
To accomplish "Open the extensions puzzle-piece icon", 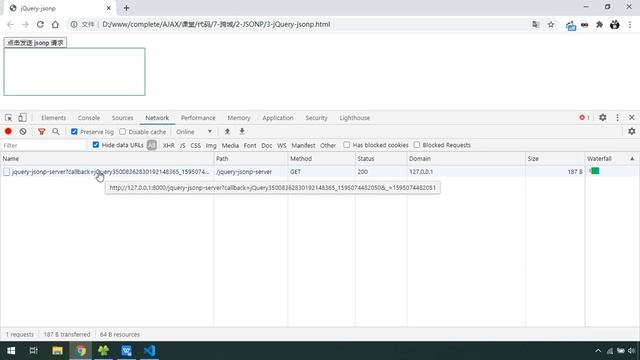I will coord(599,24).
